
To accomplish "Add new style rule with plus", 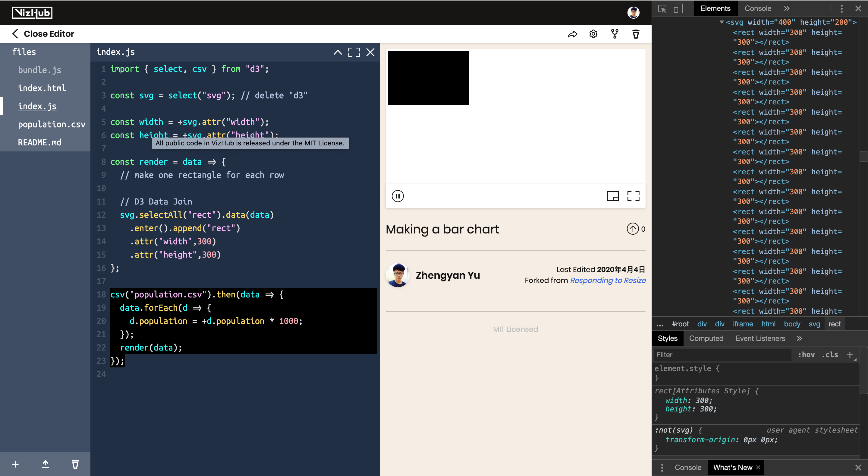I will pyautogui.click(x=850, y=354).
